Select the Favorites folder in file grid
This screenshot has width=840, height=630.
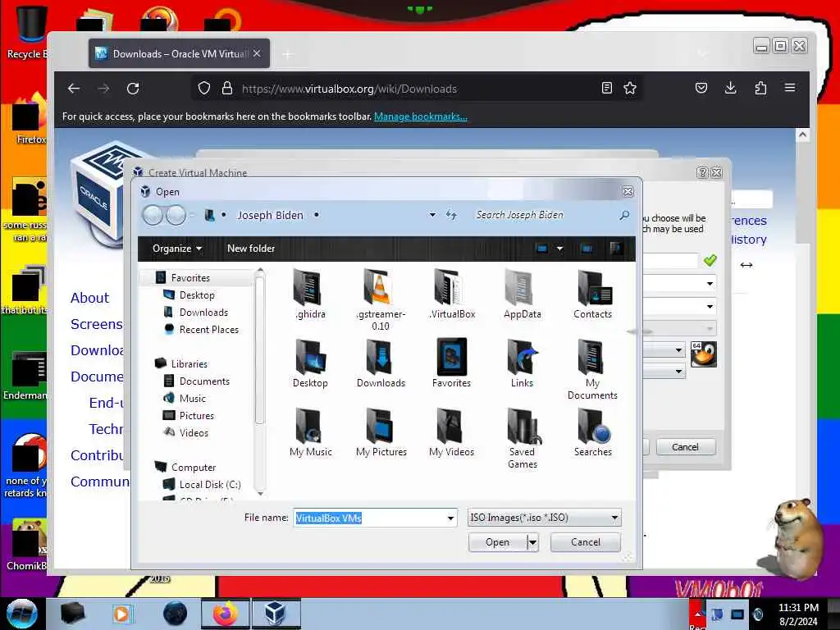(x=452, y=363)
